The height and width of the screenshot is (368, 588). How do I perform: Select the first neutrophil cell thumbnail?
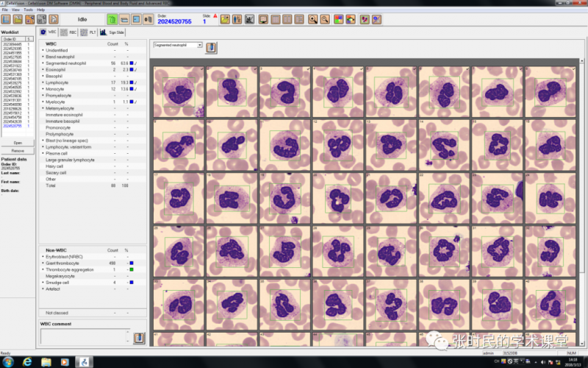pyautogui.click(x=179, y=92)
